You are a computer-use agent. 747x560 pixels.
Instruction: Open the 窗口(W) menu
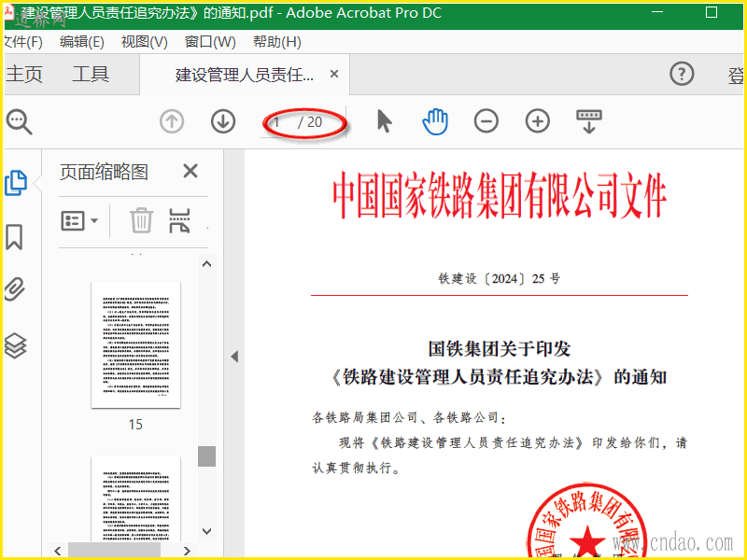(x=210, y=42)
